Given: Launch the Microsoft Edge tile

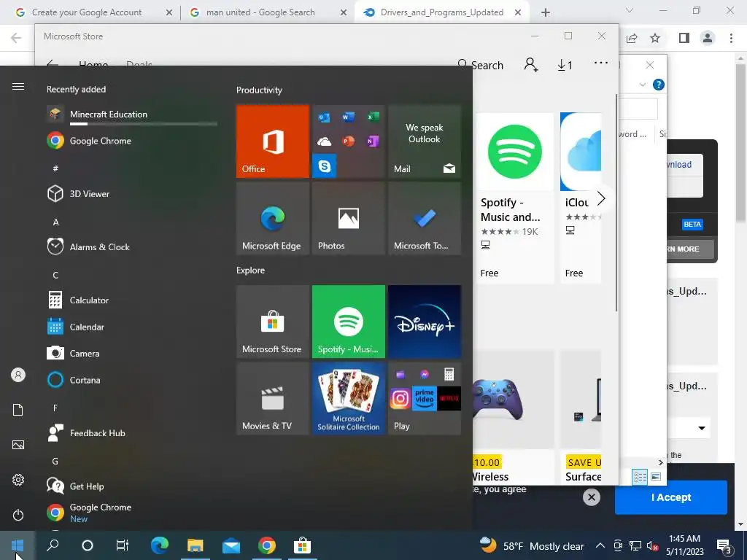Looking at the screenshot, I should point(273,218).
